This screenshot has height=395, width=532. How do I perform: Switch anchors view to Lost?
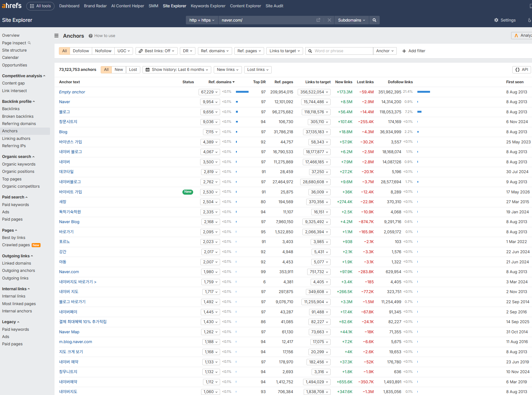coord(133,70)
